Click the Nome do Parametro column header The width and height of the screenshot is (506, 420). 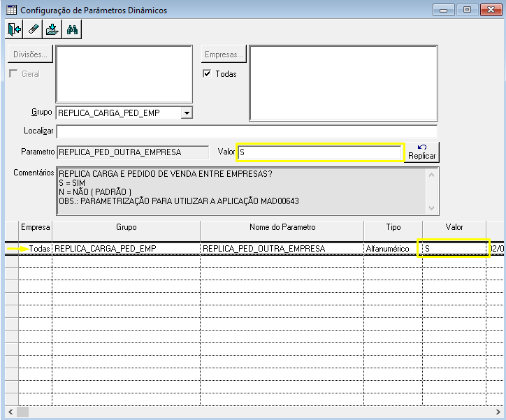(282, 227)
